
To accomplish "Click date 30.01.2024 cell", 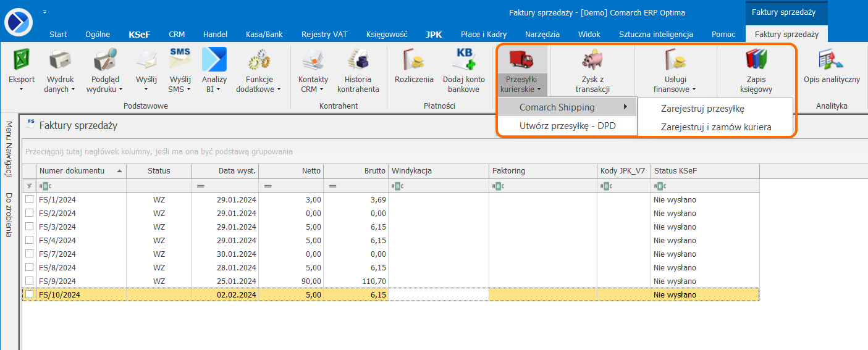I will 224,254.
